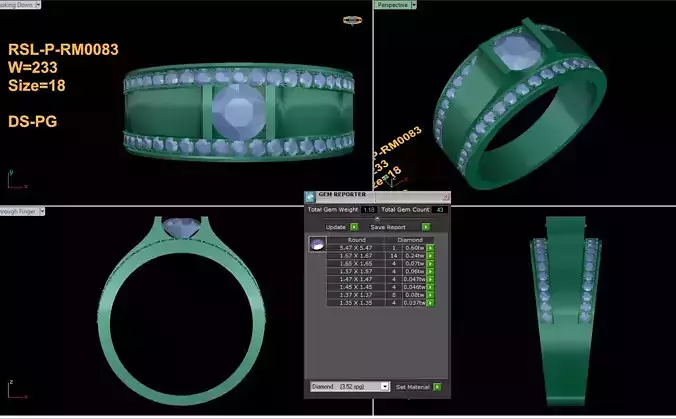Click green arrow in the 1.35 X 1.35 row
676x419 pixels.
430,303
